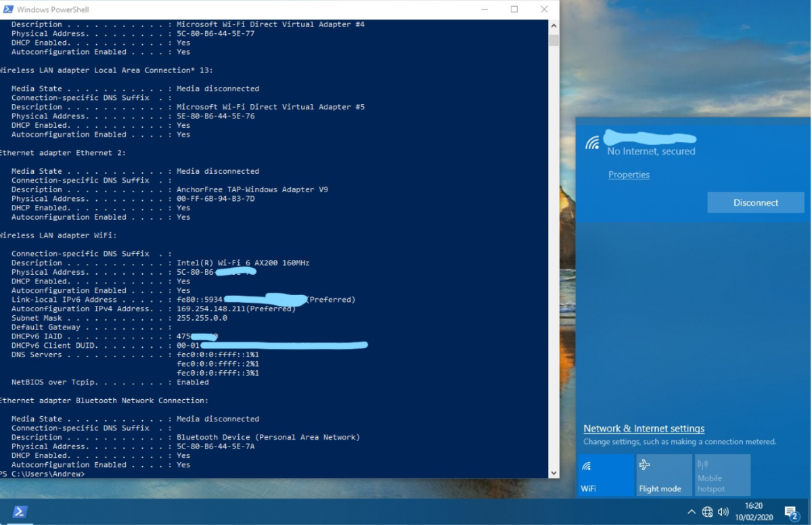This screenshot has width=812, height=525.
Task: Click the 'No Internet, secured' status text
Action: click(651, 152)
